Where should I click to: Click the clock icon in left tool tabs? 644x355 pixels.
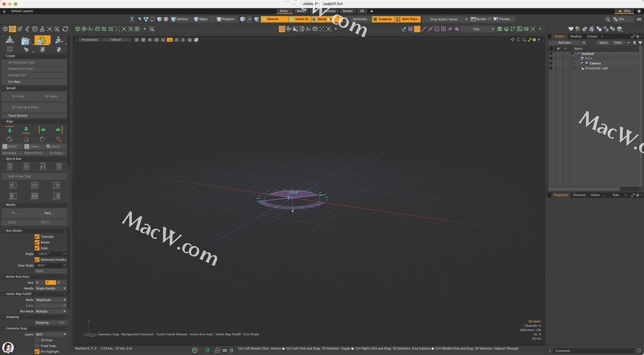pos(35,29)
